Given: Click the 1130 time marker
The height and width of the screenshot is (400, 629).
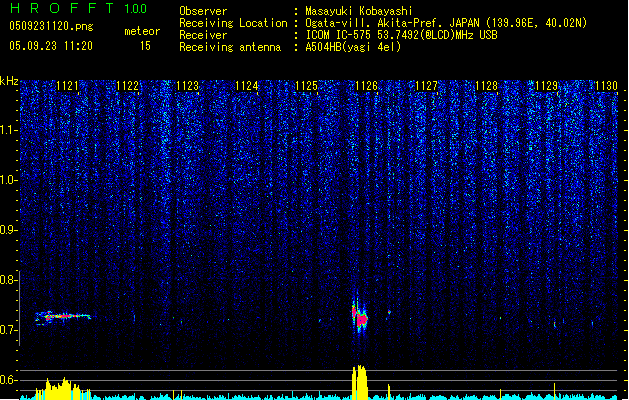Looking at the screenshot, I should tap(606, 86).
